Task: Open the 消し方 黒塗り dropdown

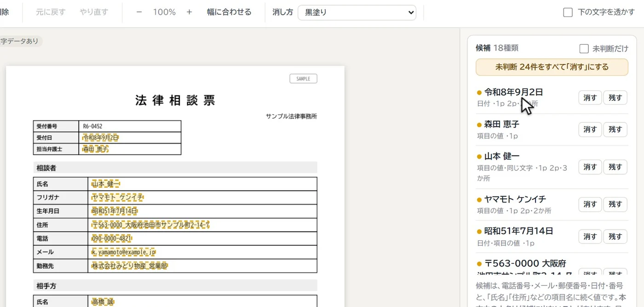Action: (357, 12)
